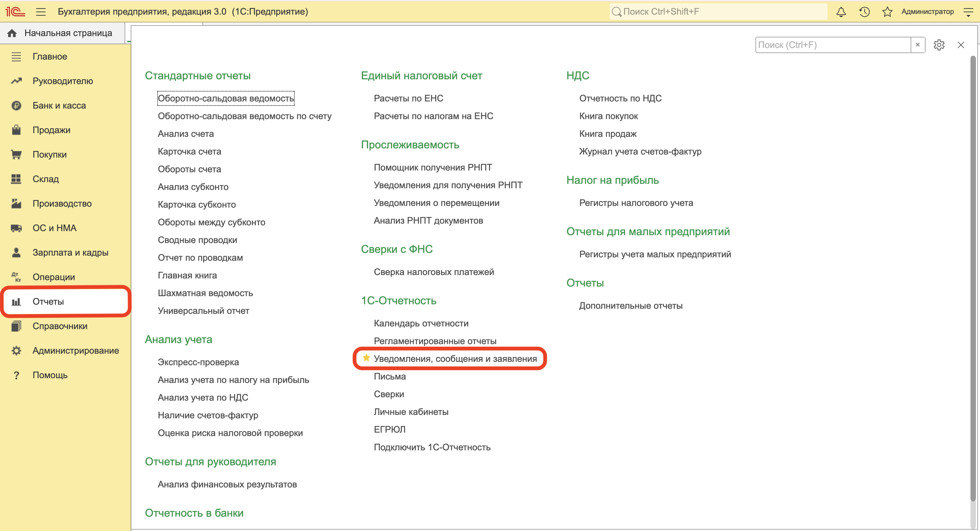Open main hamburger menu beside 1C logo
This screenshot has width=980, height=531.
click(x=41, y=12)
